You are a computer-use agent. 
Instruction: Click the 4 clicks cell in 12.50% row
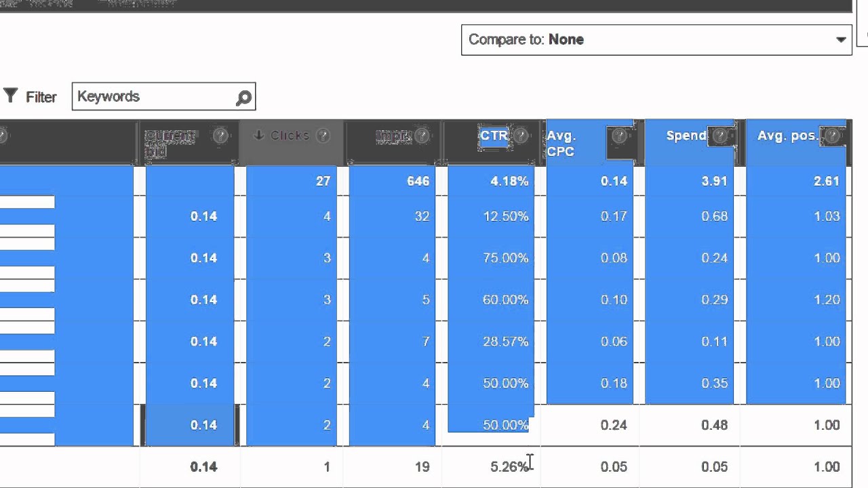click(327, 216)
